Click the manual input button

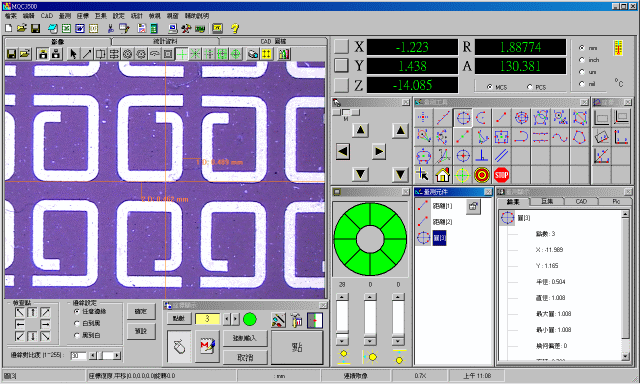pyautogui.click(x=245, y=338)
